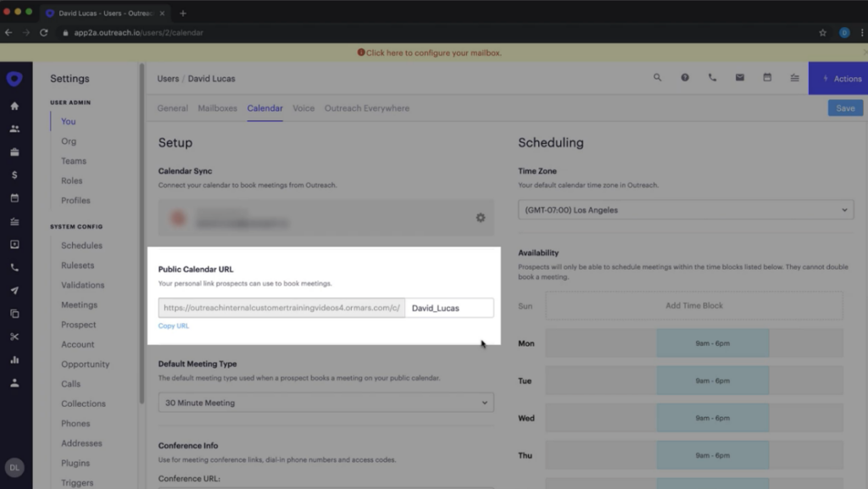
Task: Open the person icon at sidebar bottom
Action: [x=14, y=383]
